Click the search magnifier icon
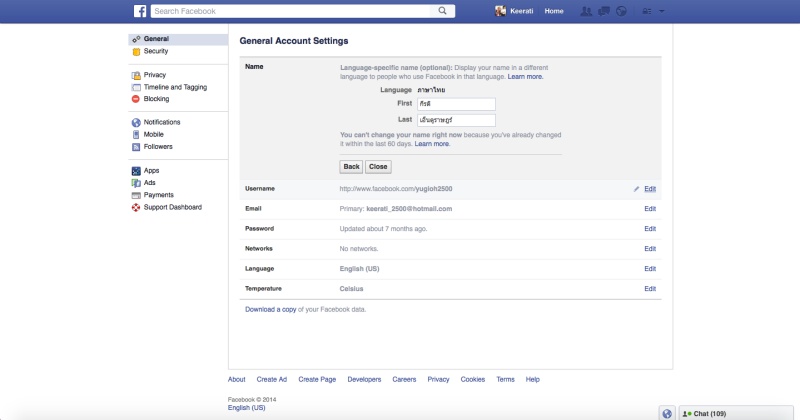The image size is (800, 420). [442, 11]
